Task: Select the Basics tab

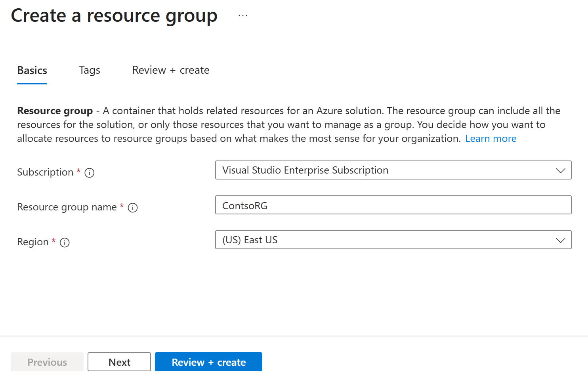Action: click(x=32, y=71)
